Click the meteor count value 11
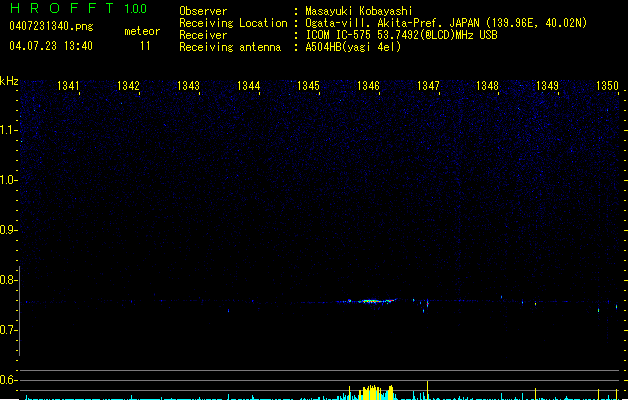This screenshot has width=629, height=400. coord(145,46)
